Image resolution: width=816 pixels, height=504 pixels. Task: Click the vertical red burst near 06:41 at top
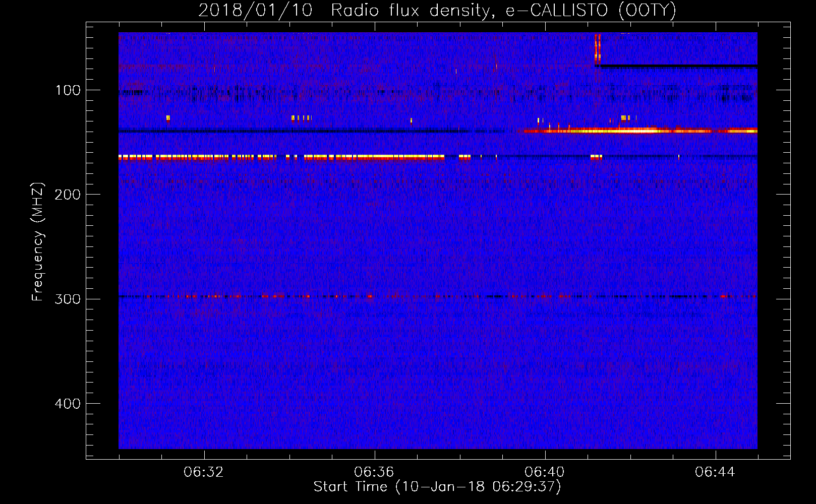coord(598,48)
